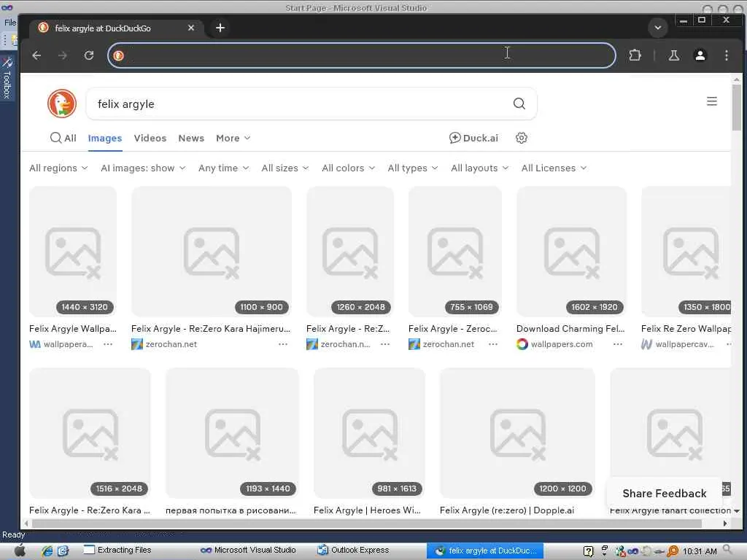Screen dimensions: 747x560
Task: Open the 1516 × 2048 image thumbnail
Action: pos(90,433)
